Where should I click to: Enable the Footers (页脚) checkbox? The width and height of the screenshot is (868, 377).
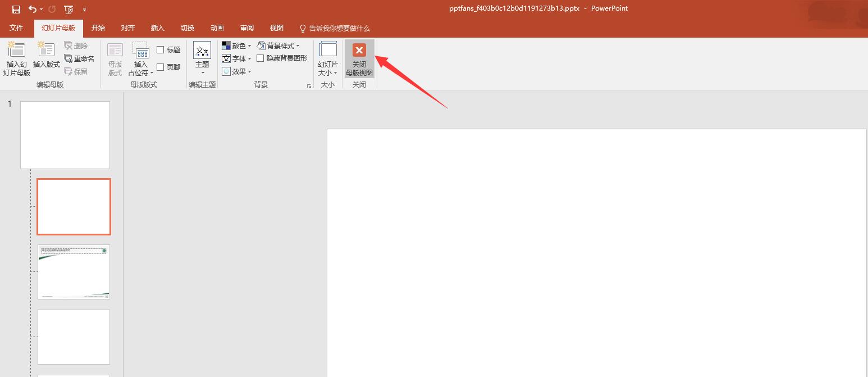pos(161,67)
